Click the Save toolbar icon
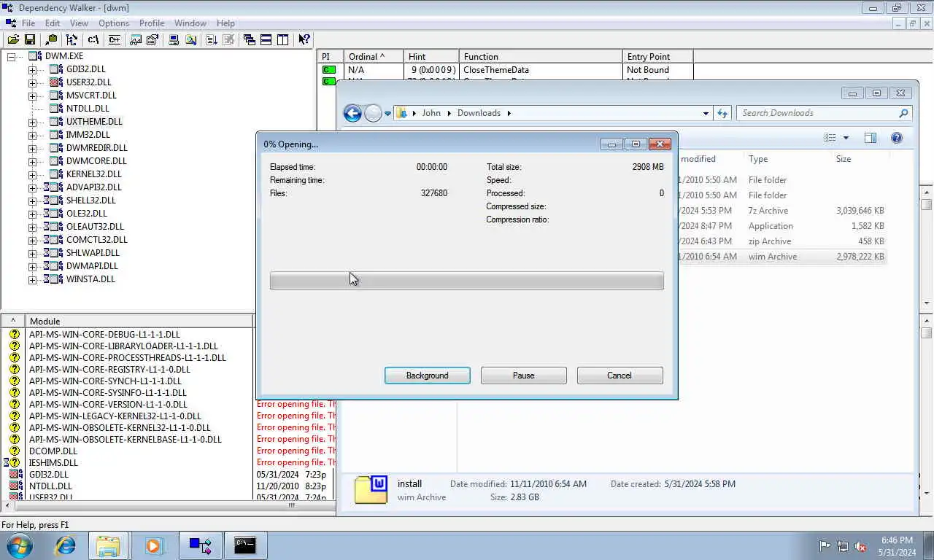This screenshot has height=560, width=934. pyautogui.click(x=30, y=39)
